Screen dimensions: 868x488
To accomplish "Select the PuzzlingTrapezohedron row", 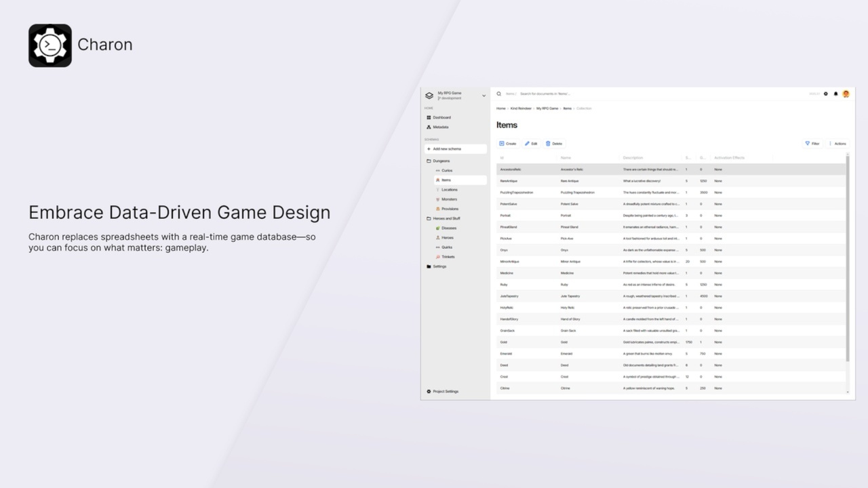I will [671, 192].
